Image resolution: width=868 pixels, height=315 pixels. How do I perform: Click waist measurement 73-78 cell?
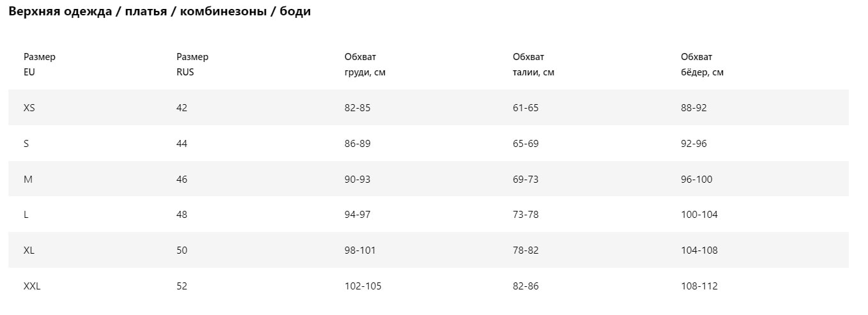pyautogui.click(x=525, y=215)
